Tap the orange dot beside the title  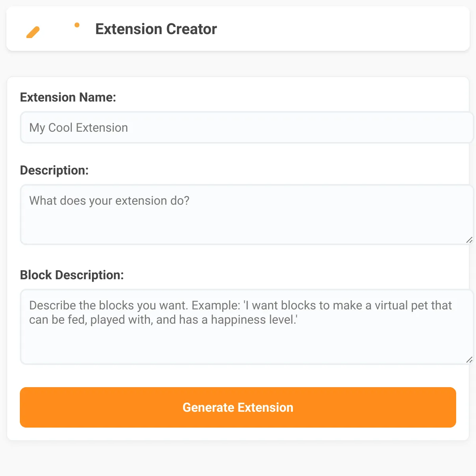click(77, 25)
